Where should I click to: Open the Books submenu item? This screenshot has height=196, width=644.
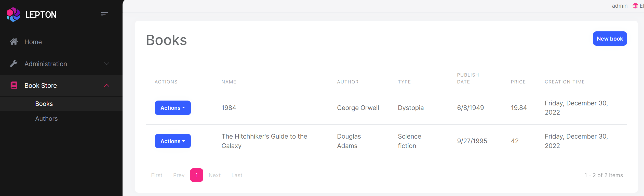[44, 104]
